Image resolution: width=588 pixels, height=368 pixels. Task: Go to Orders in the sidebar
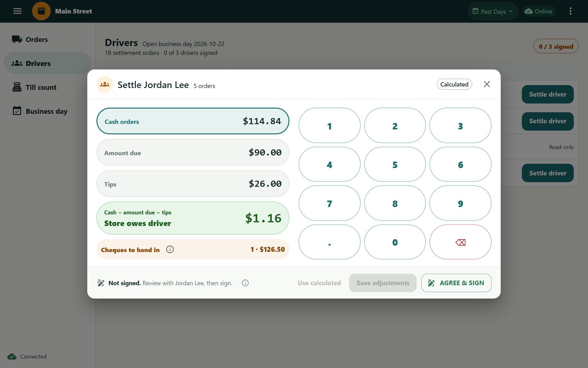(x=47, y=40)
